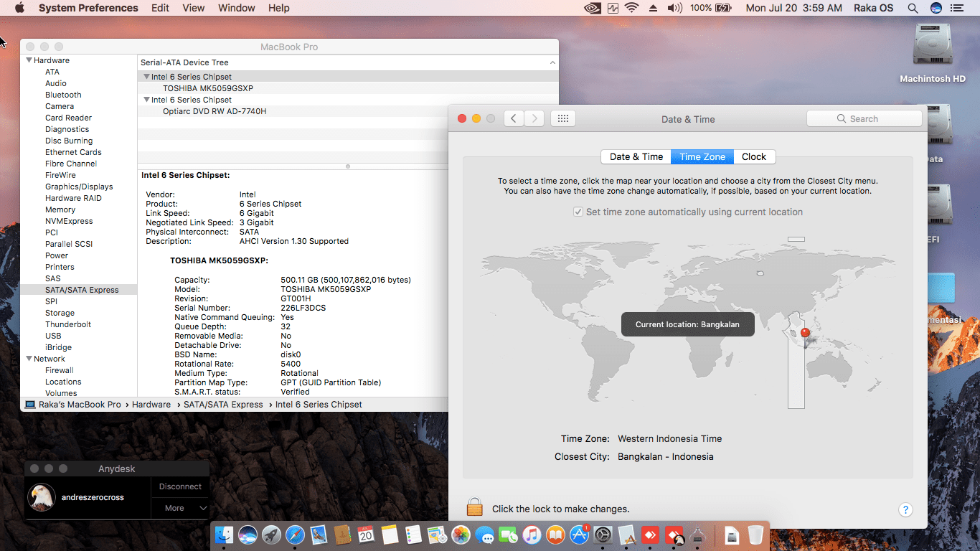Open Messages speech-bubble icon in Dock

click(484, 534)
